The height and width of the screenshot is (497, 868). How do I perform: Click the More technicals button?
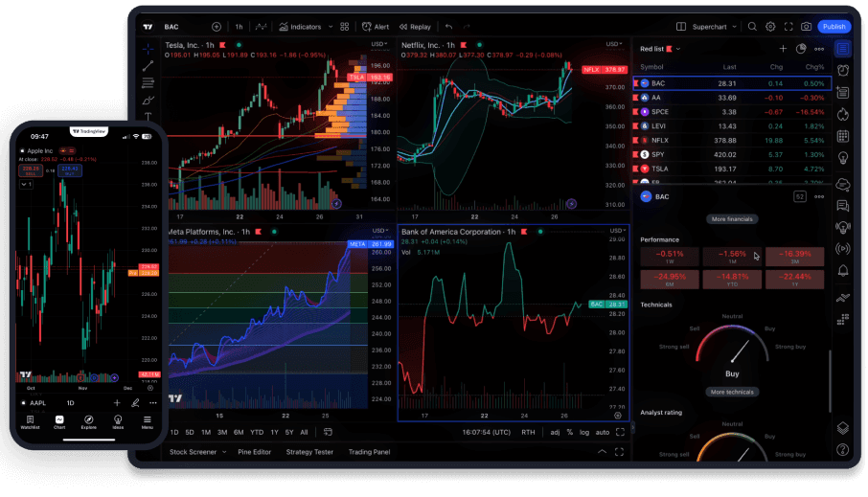coord(732,392)
